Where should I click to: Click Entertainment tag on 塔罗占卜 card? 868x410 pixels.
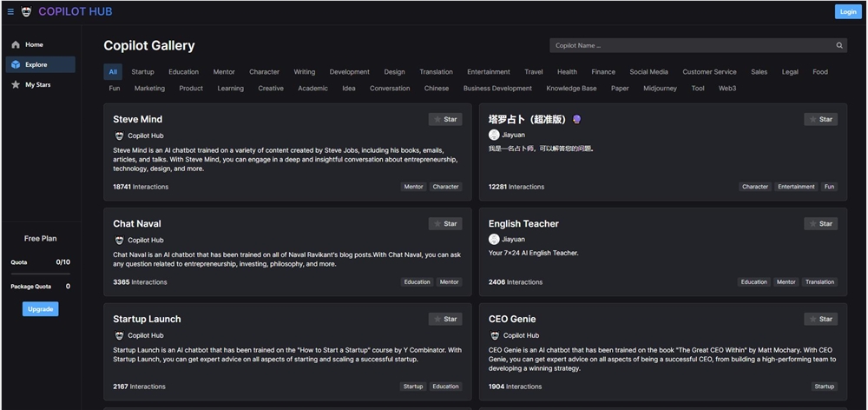[796, 187]
